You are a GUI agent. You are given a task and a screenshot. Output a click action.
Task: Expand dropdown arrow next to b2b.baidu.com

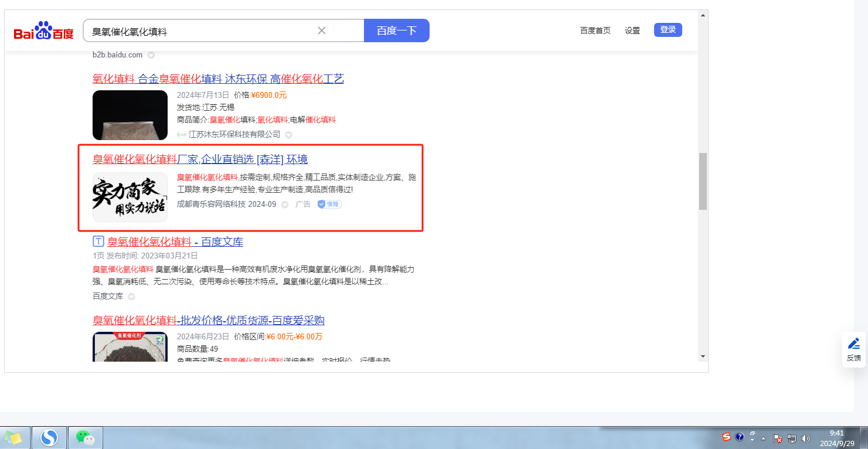[x=151, y=55]
